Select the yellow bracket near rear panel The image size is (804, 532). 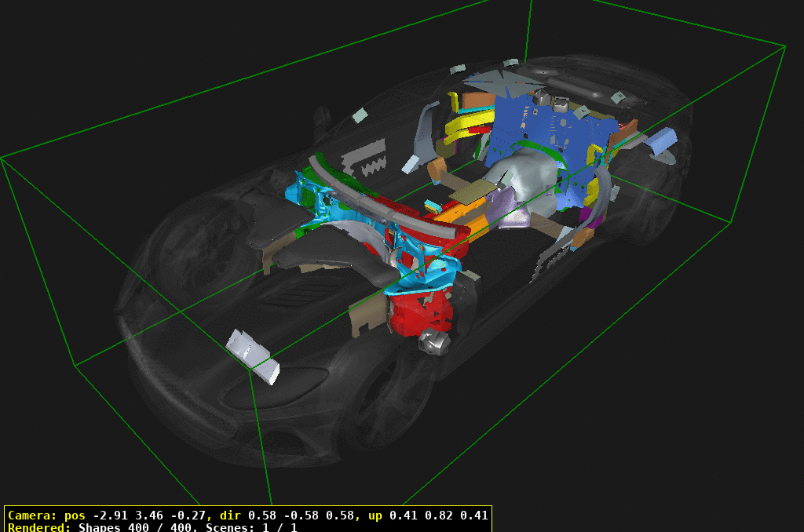coord(470,125)
